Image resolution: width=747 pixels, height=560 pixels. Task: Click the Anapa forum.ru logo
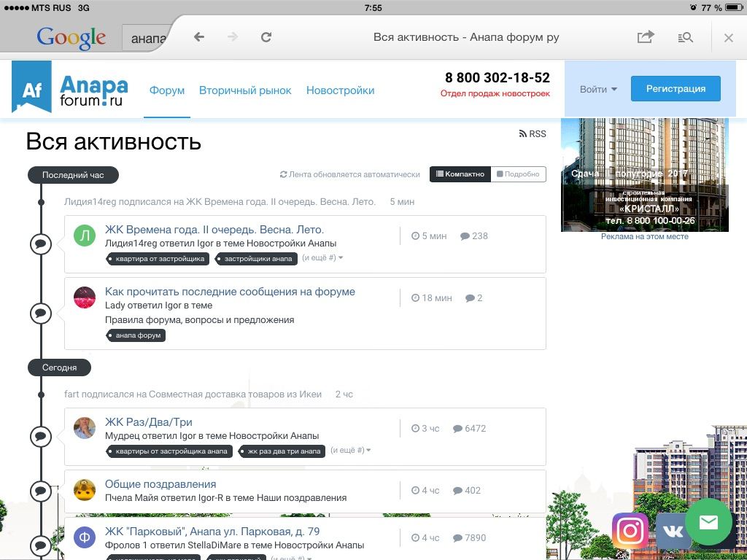pyautogui.click(x=70, y=89)
